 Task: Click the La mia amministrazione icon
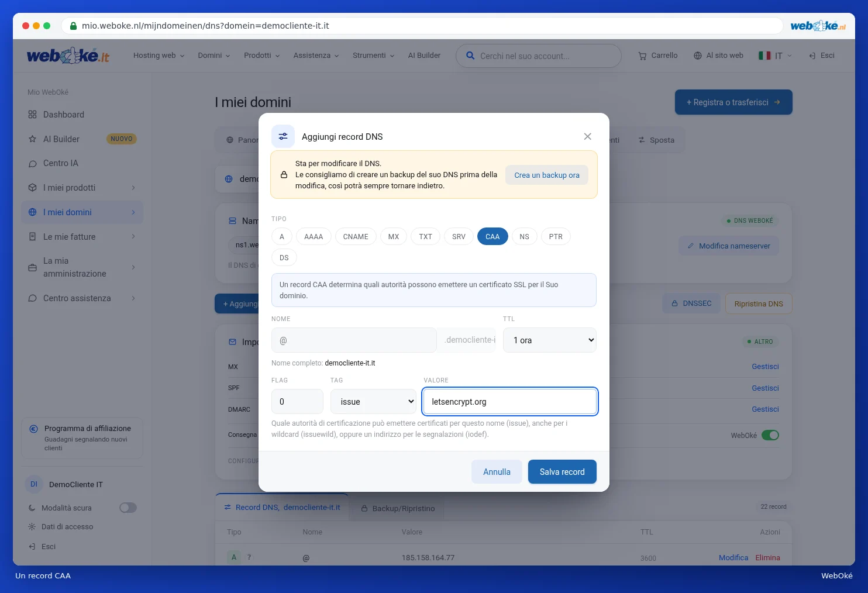coord(32,267)
